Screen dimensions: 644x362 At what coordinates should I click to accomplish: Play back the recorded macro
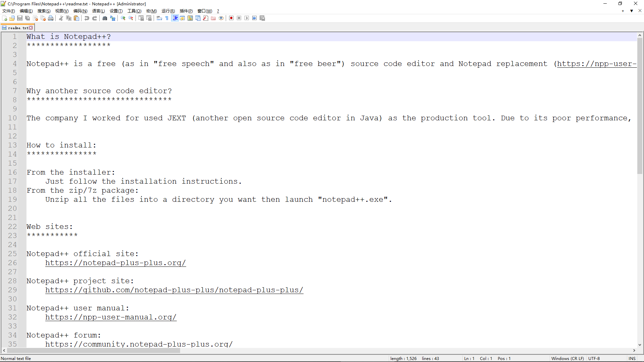coord(247,18)
